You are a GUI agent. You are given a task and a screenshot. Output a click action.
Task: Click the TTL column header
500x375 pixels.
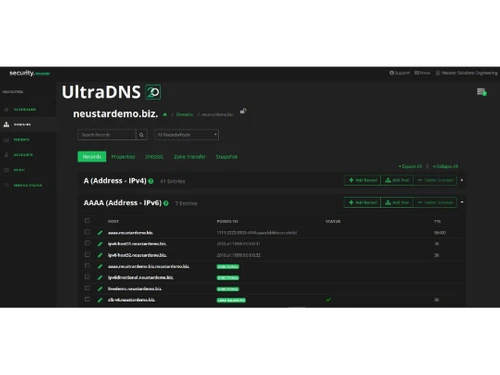point(437,221)
